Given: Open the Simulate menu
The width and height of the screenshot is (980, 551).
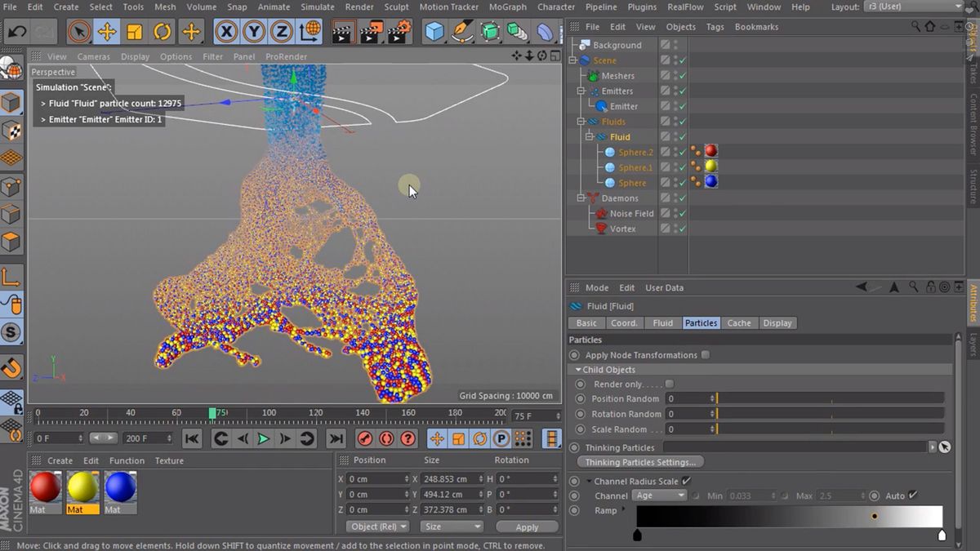Looking at the screenshot, I should pyautogui.click(x=317, y=7).
